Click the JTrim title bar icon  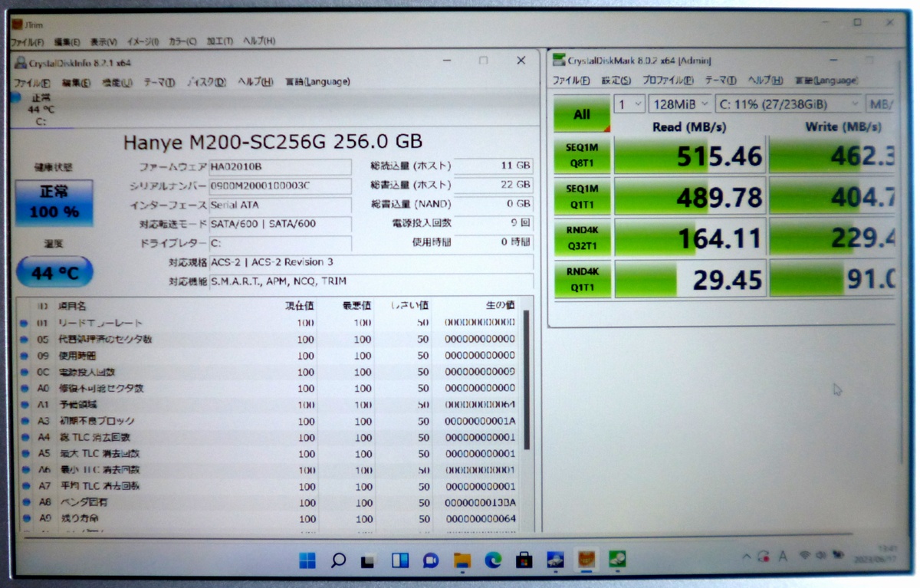[16, 25]
